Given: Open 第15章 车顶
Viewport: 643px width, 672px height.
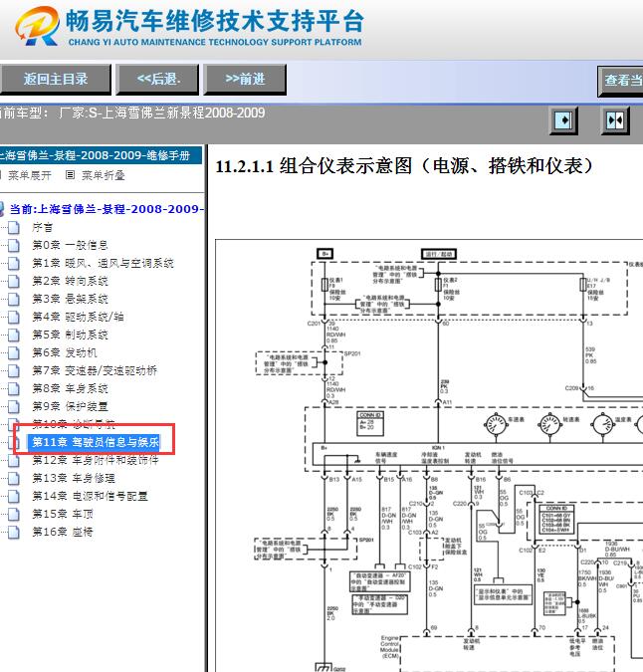Looking at the screenshot, I should 62,514.
